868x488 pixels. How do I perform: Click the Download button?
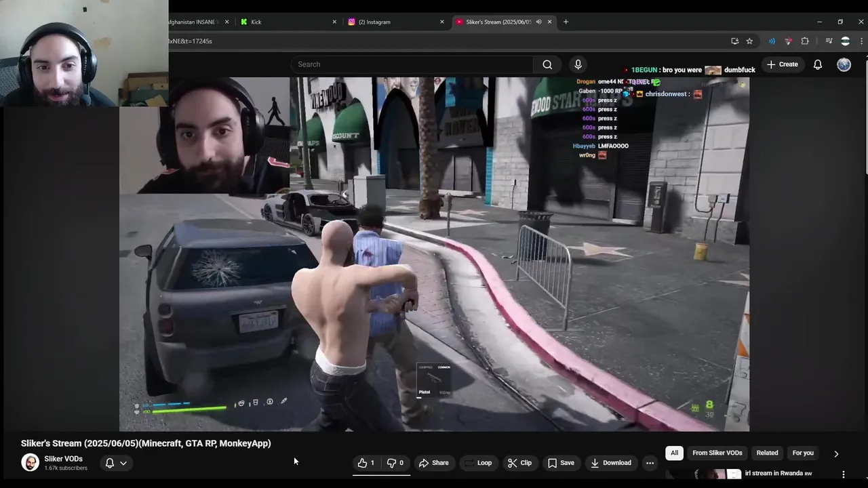[x=611, y=463]
